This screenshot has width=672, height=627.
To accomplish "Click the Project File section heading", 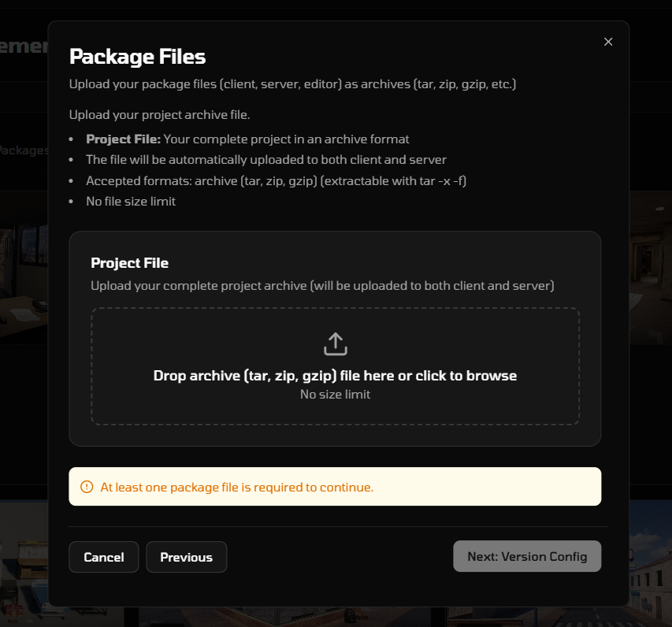I will tap(130, 263).
